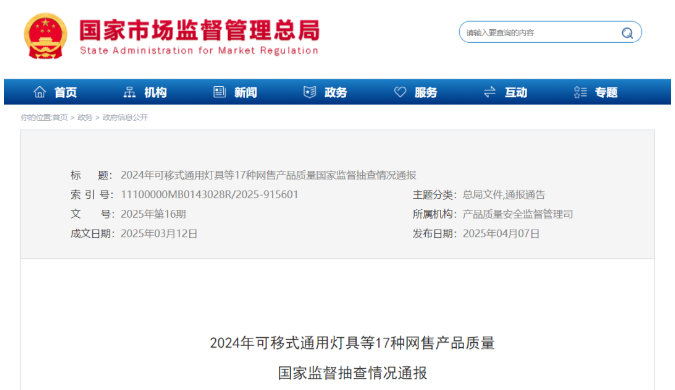Click the national emblem logo
675x390 pixels.
click(x=46, y=36)
